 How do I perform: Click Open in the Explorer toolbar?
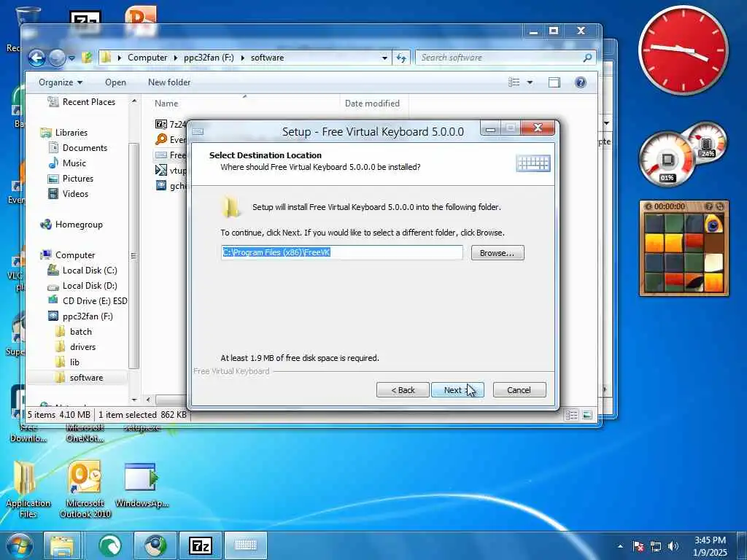point(115,82)
